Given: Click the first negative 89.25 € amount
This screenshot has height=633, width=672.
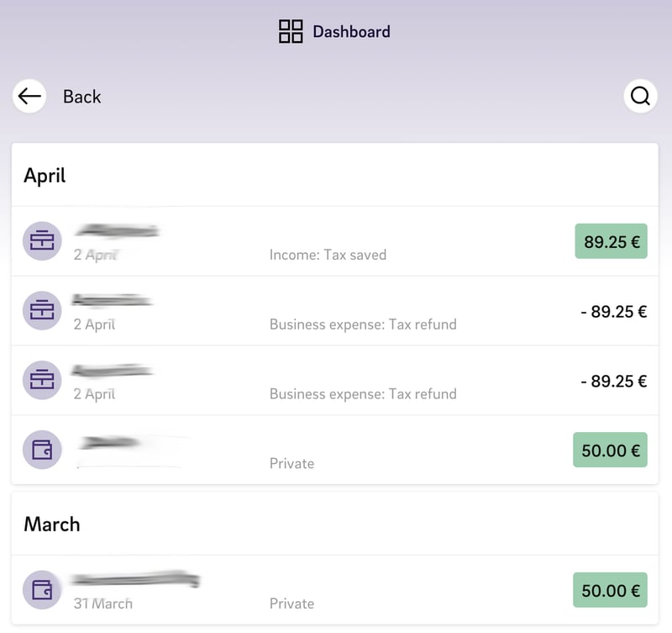Looking at the screenshot, I should [x=613, y=311].
